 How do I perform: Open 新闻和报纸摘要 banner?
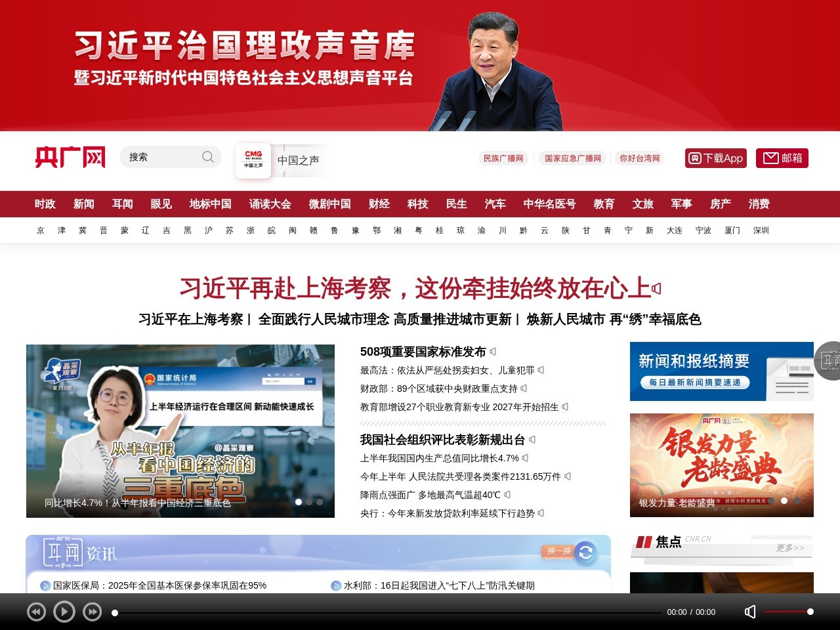(x=722, y=371)
